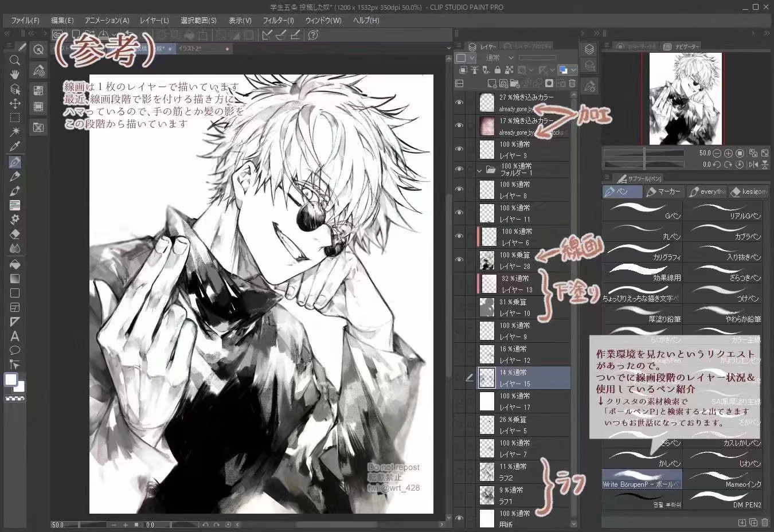Select the Eyedropper tool
Viewport: 774px width, 532px height.
[x=15, y=147]
